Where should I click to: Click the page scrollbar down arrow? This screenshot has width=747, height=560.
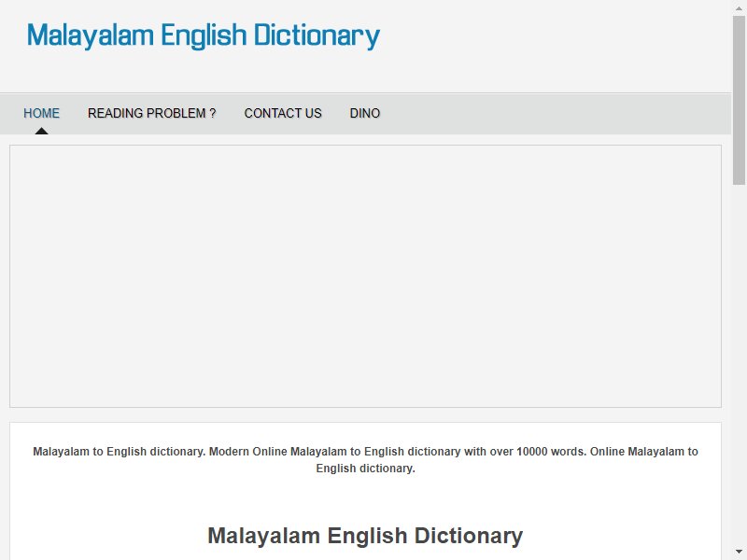(739, 553)
